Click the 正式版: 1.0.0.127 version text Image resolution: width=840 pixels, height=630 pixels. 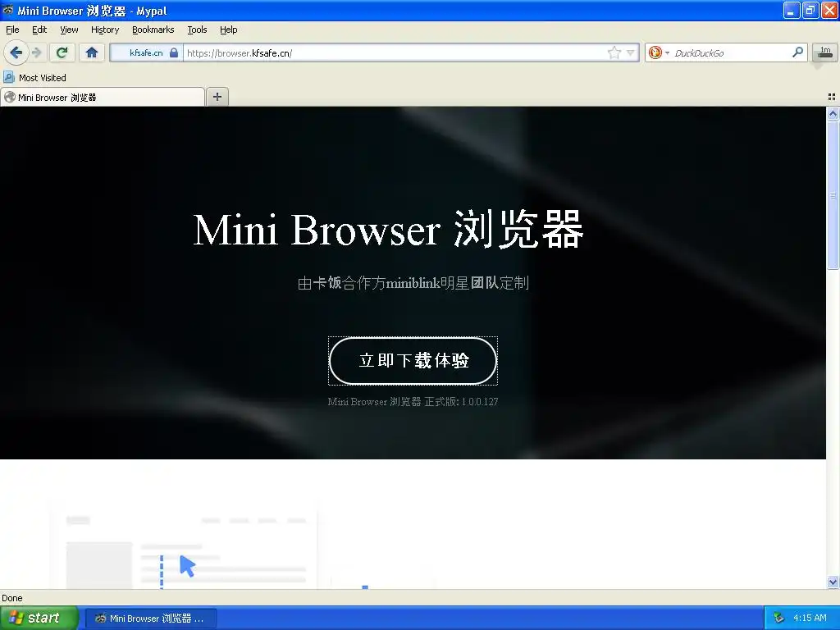point(461,401)
